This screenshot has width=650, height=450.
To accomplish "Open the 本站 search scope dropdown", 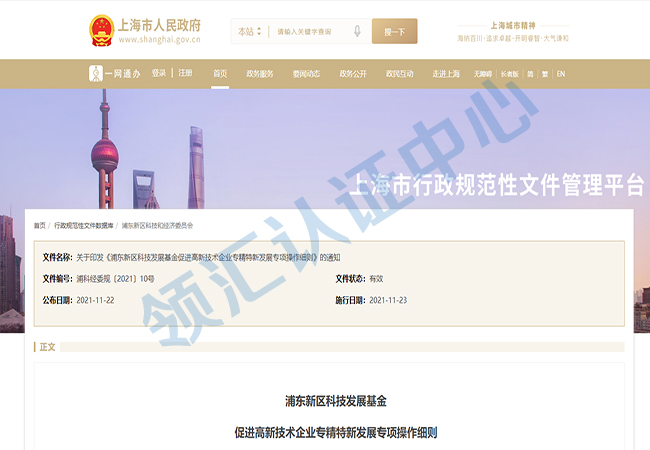I will pos(250,31).
